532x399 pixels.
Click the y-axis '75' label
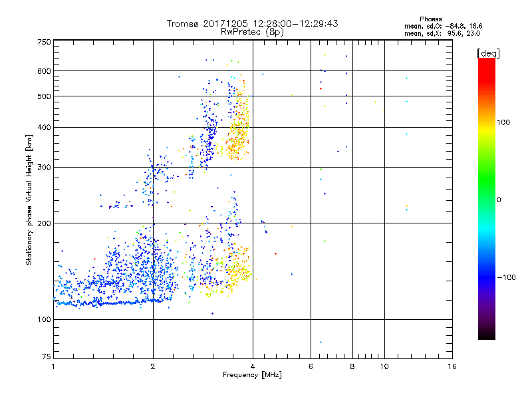(47, 356)
